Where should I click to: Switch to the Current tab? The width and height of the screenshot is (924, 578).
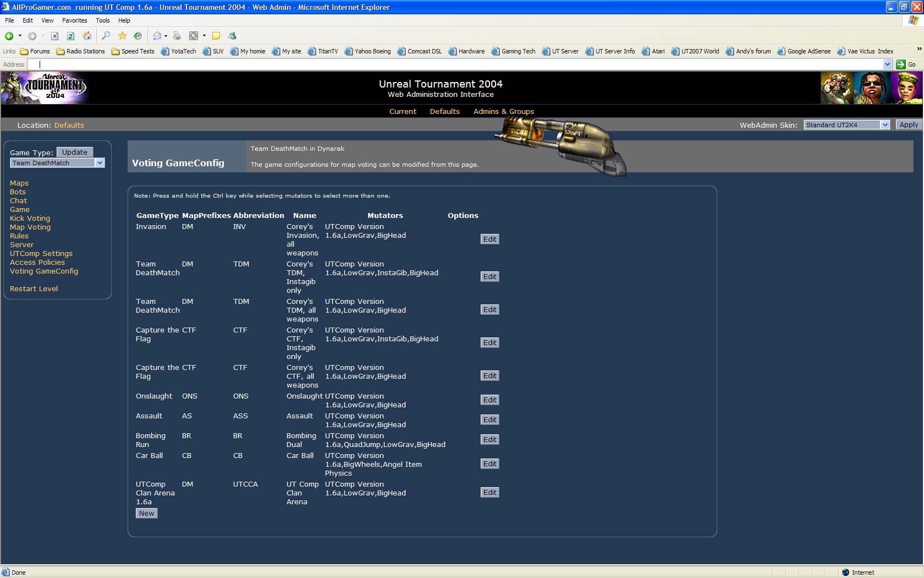[403, 111]
